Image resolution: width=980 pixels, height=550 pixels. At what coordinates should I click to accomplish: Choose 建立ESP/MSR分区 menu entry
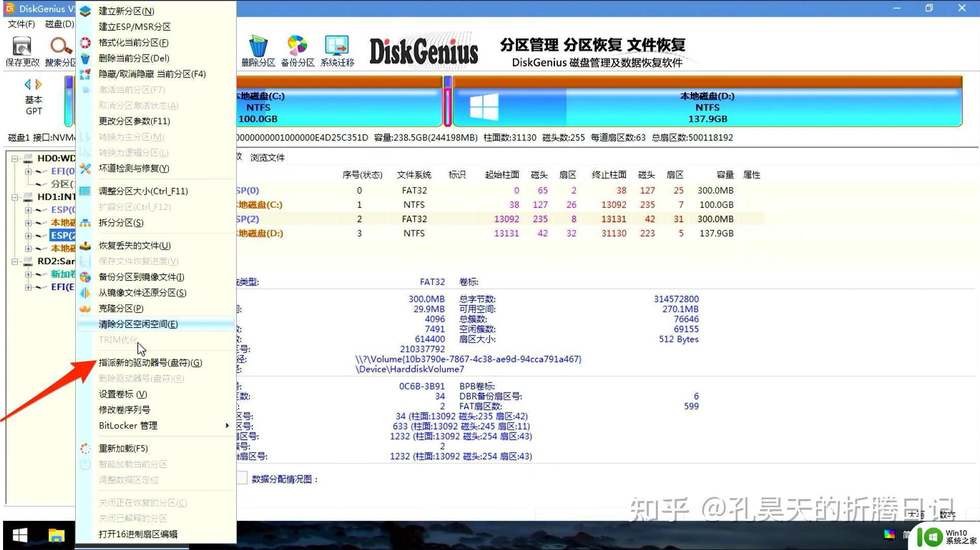pos(134,27)
